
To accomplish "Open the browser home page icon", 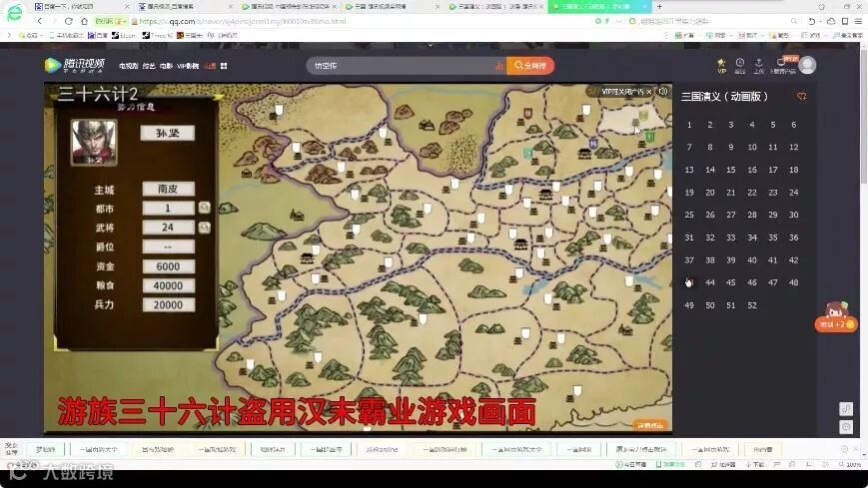I will coord(84,21).
